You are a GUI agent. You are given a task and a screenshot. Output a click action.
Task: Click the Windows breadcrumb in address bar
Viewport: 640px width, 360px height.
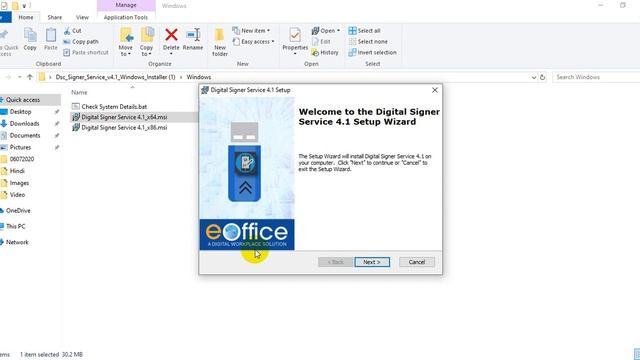point(199,77)
